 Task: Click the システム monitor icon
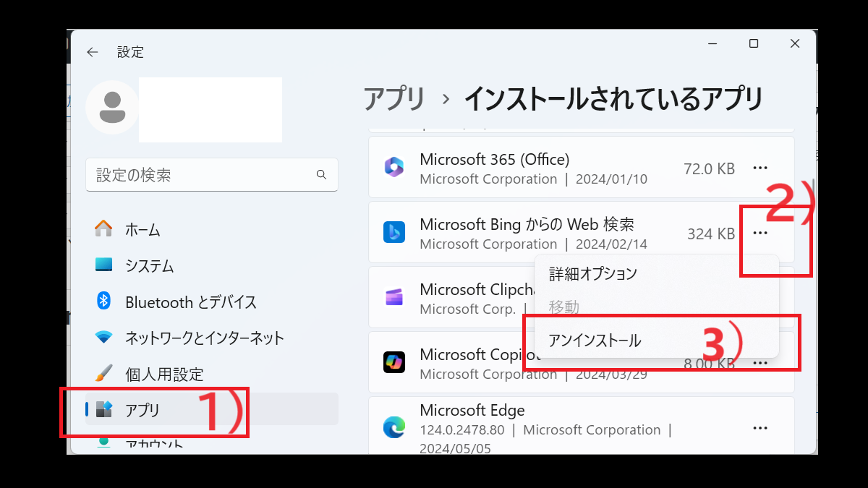pos(104,265)
